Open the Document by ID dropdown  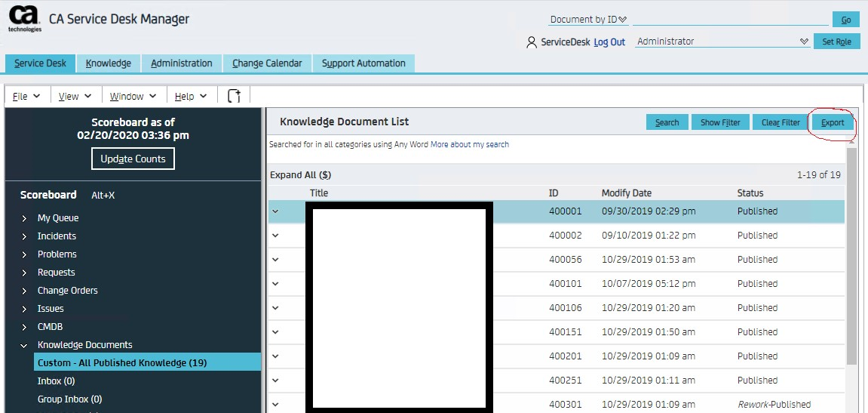coord(622,20)
